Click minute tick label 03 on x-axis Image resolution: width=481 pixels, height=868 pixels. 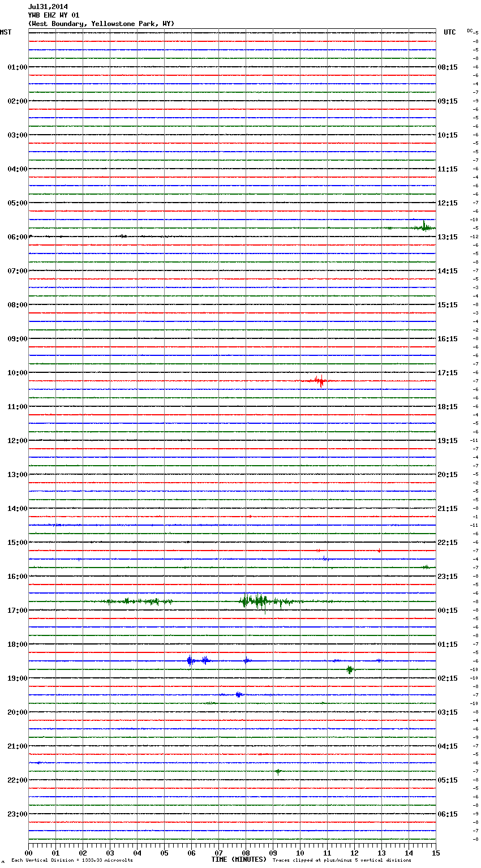click(110, 853)
